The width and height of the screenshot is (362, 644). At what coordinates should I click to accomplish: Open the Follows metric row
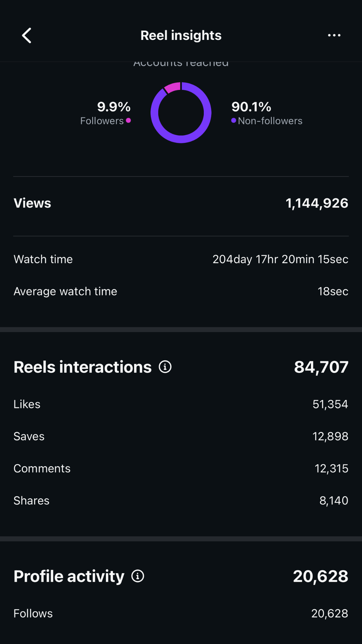[33, 614]
